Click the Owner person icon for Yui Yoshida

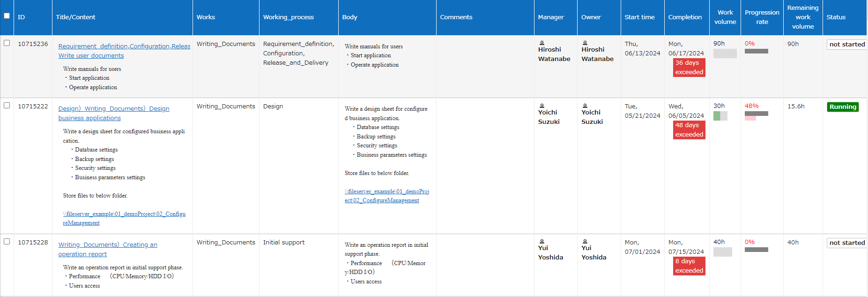click(585, 241)
